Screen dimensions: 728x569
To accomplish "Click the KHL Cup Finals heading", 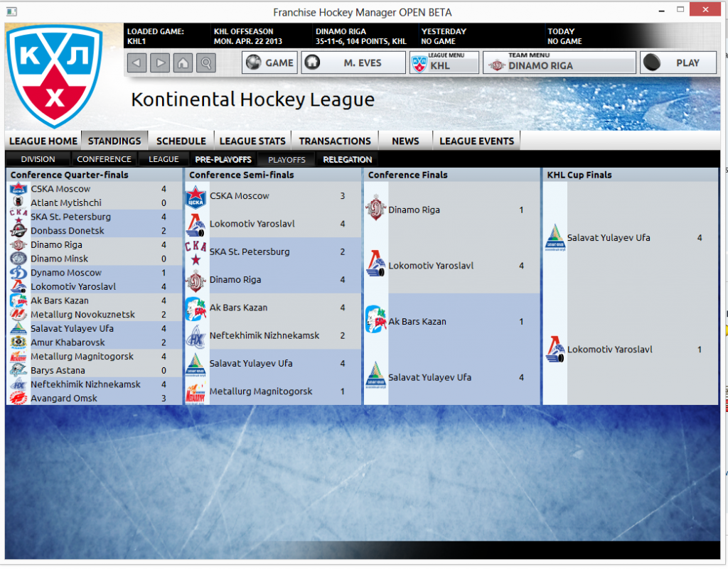I will (579, 175).
